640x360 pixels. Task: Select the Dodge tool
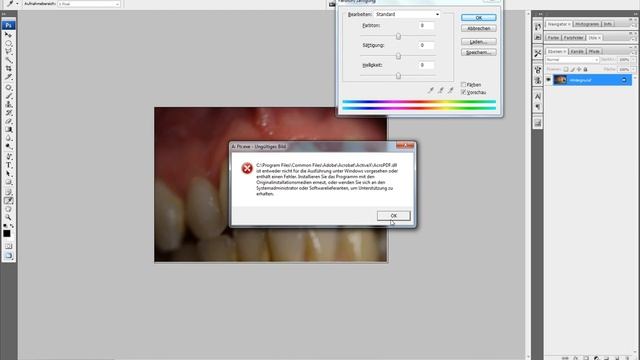click(x=8, y=147)
